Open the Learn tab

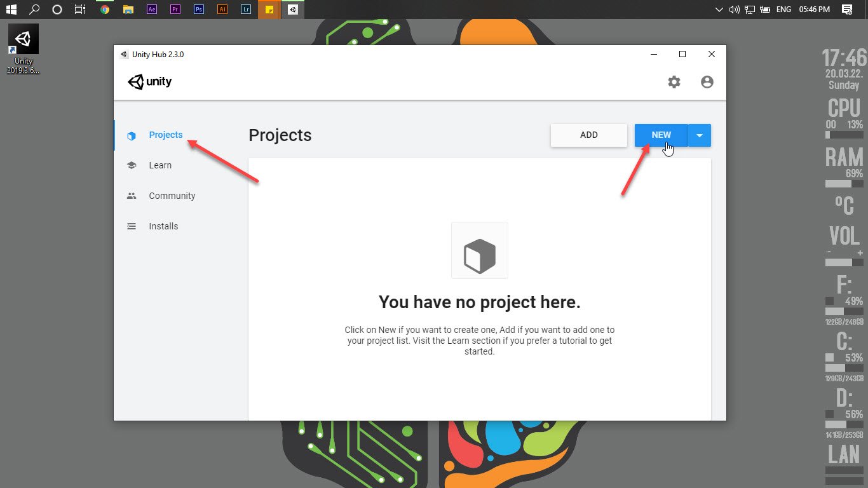coord(160,165)
